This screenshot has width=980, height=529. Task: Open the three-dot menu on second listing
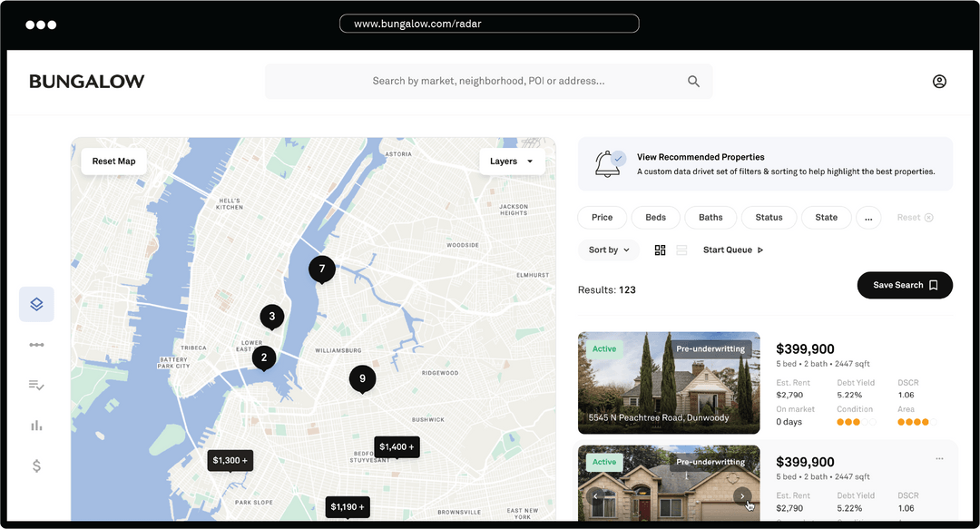click(x=939, y=459)
